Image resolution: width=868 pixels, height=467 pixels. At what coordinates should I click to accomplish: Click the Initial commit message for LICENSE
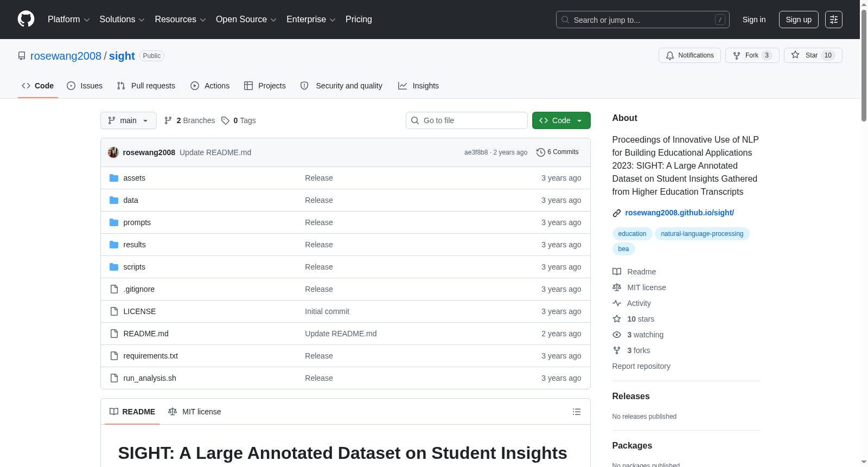pyautogui.click(x=327, y=311)
